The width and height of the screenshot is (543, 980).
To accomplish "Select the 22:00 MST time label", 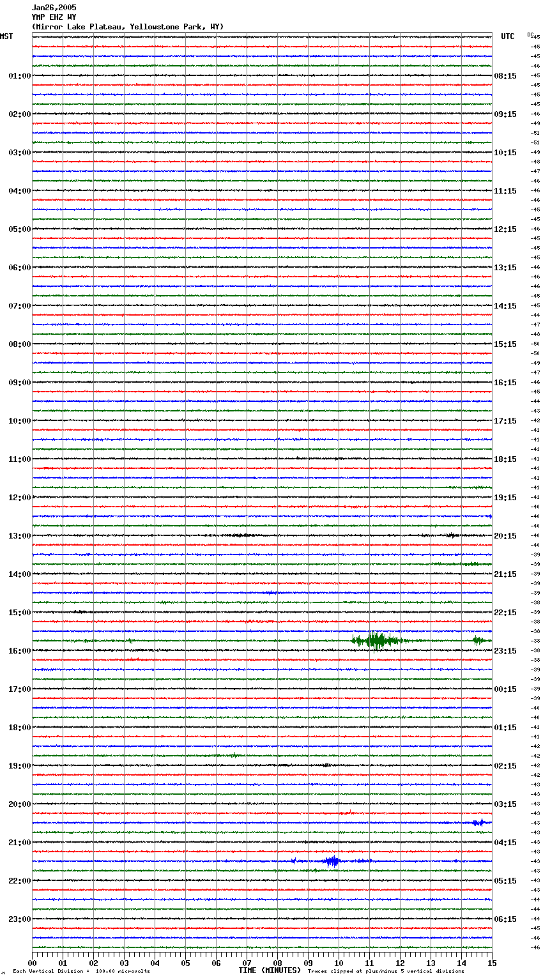I will 20,881.
